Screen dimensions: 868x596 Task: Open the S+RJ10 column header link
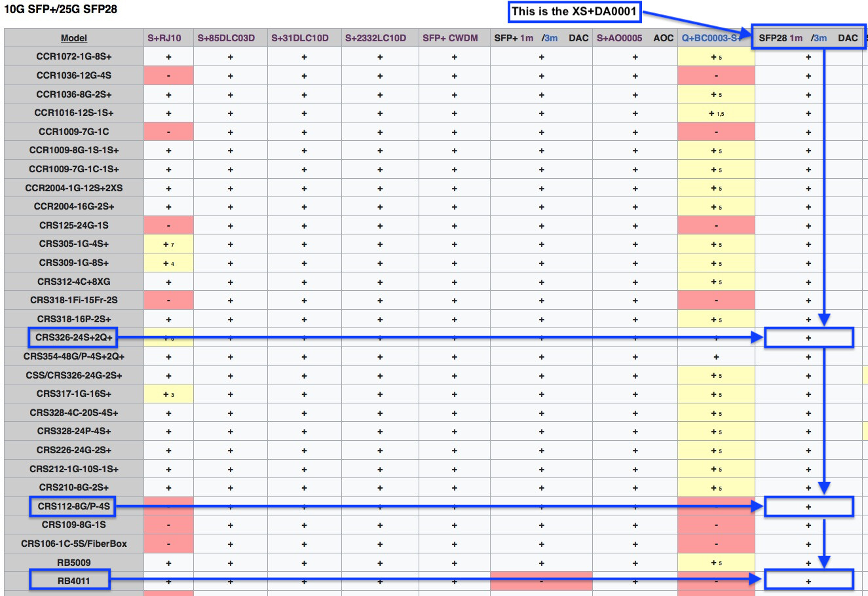[164, 38]
